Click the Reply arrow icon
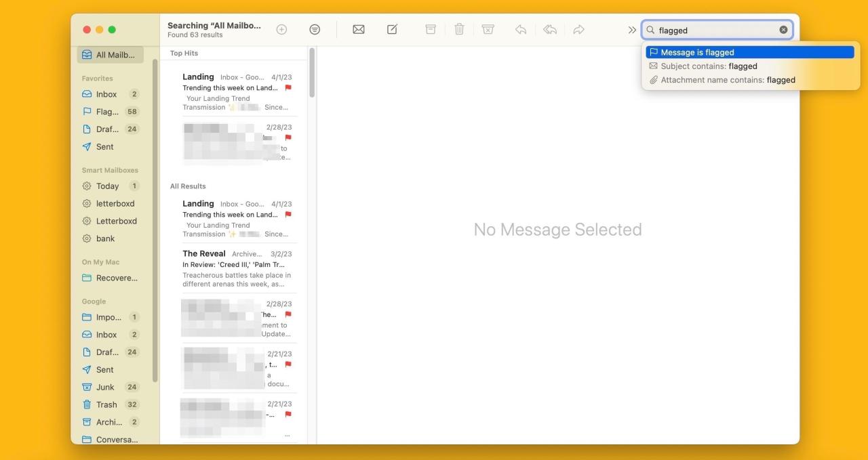Viewport: 868px width, 460px height. (x=521, y=30)
